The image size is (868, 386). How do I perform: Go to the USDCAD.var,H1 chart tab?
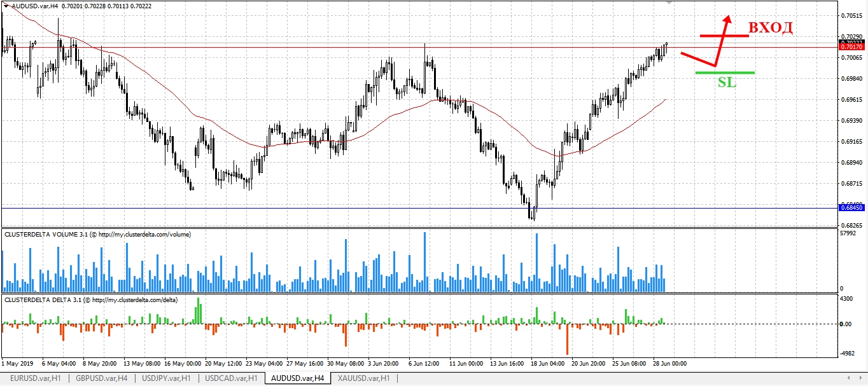pyautogui.click(x=232, y=378)
